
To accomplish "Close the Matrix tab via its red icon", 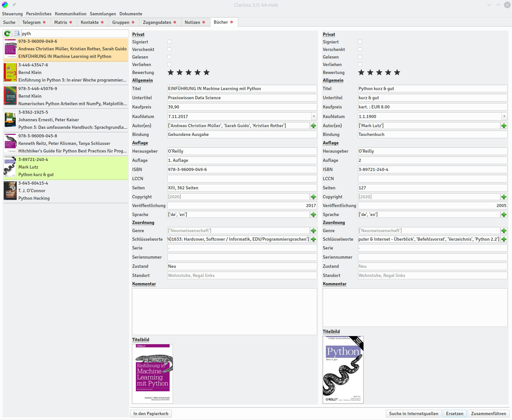I will [x=71, y=22].
